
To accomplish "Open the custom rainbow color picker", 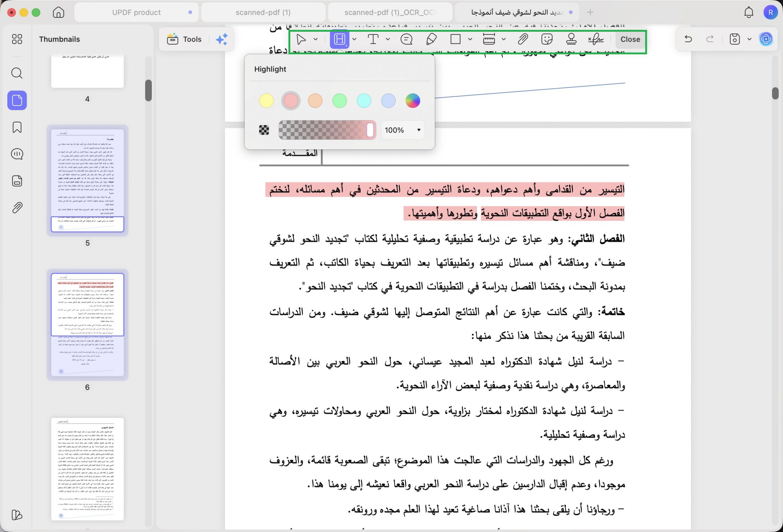I will coord(412,101).
